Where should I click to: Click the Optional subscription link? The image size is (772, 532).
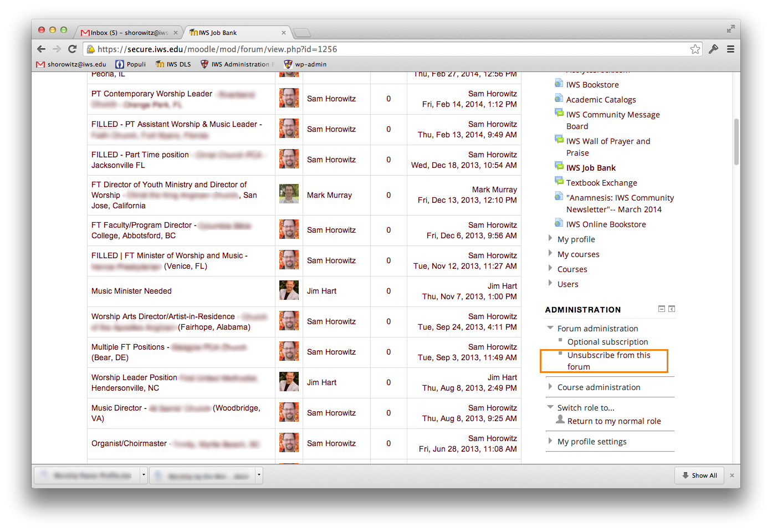[x=607, y=342]
